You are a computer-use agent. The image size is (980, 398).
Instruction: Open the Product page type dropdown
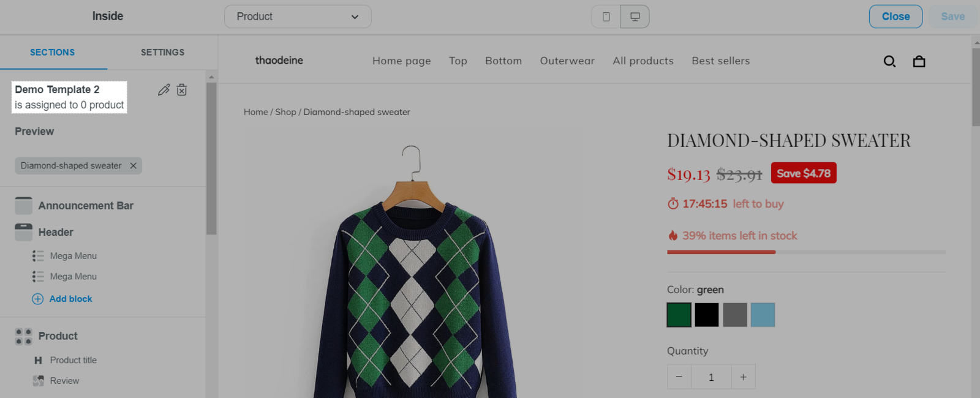[298, 17]
